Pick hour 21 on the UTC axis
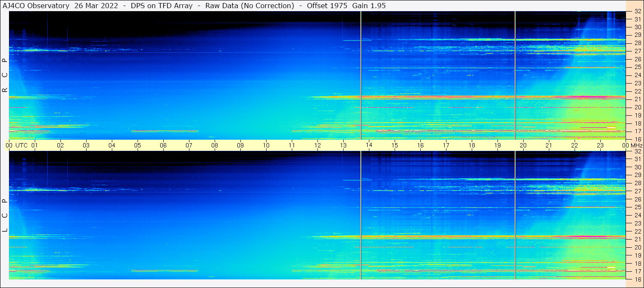Screen dimensions: 644x288 click(549, 145)
